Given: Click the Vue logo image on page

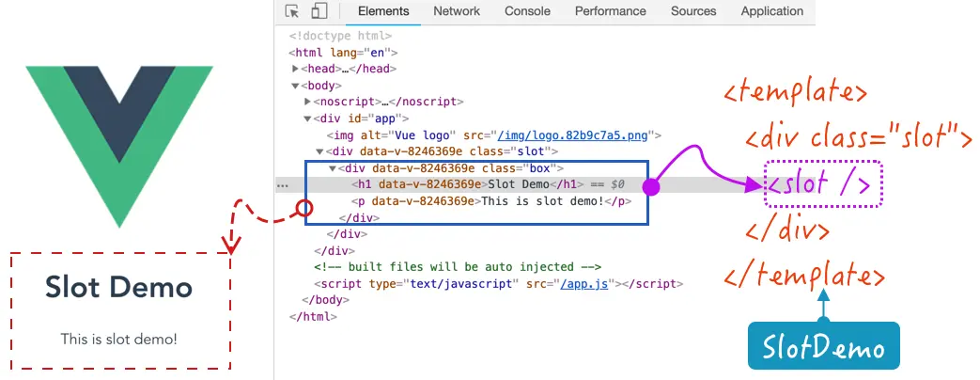Looking at the screenshot, I should (119, 147).
